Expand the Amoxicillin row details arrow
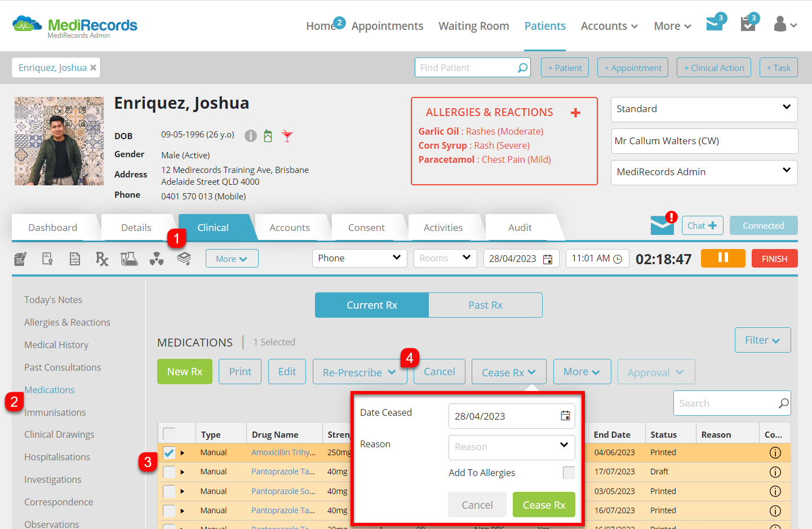The image size is (812, 529). (183, 453)
